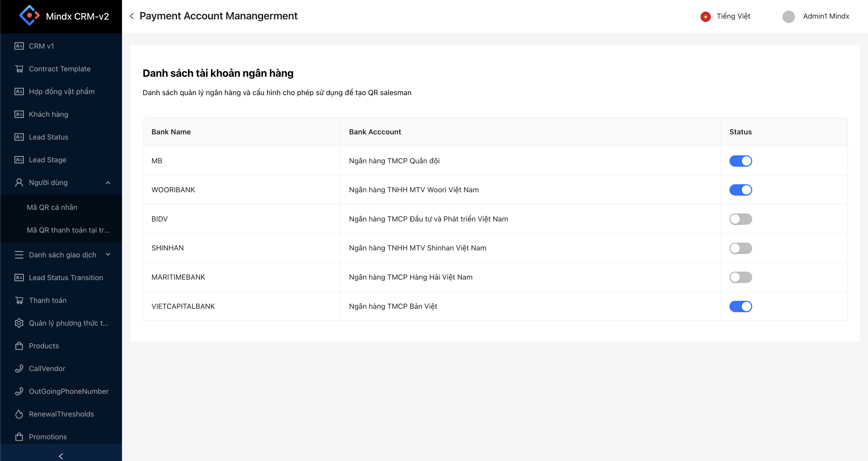Disable the MB bank status toggle
The width and height of the screenshot is (868, 461).
pyautogui.click(x=740, y=161)
